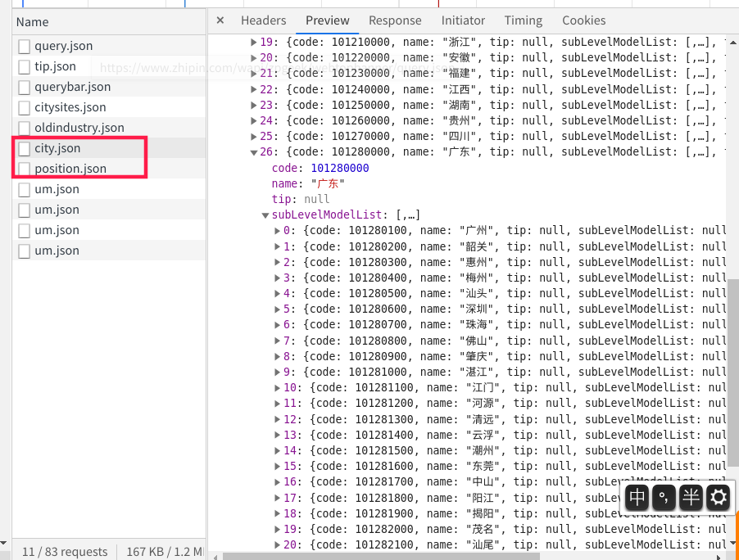Click the horizontal scrollbar at the bottom
Image resolution: width=739 pixels, height=560 pixels.
click(x=381, y=556)
